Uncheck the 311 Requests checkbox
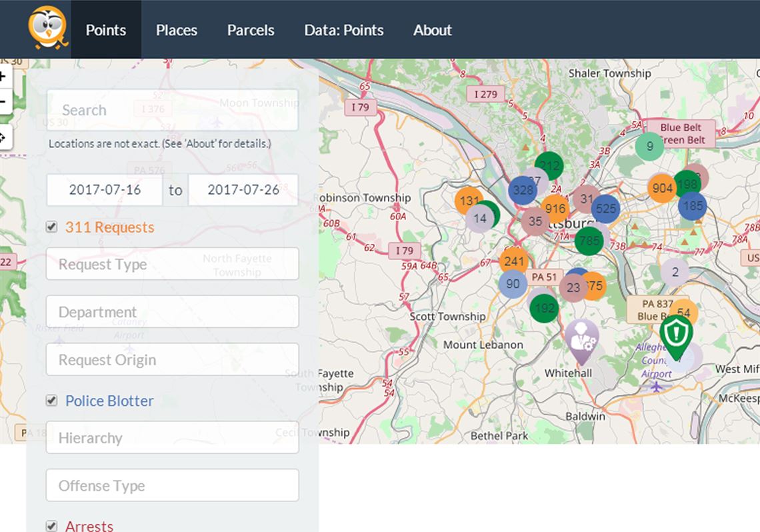Viewport: 760px width, 532px height. coord(51,227)
